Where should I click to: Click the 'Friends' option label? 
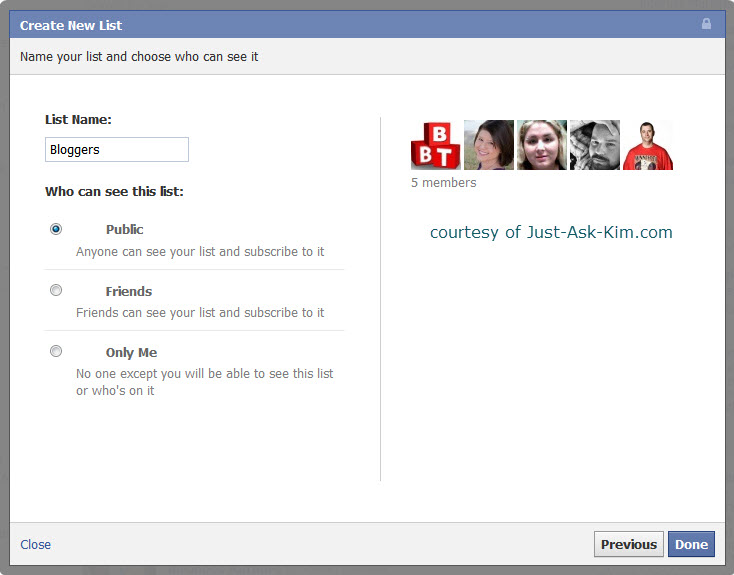[129, 291]
